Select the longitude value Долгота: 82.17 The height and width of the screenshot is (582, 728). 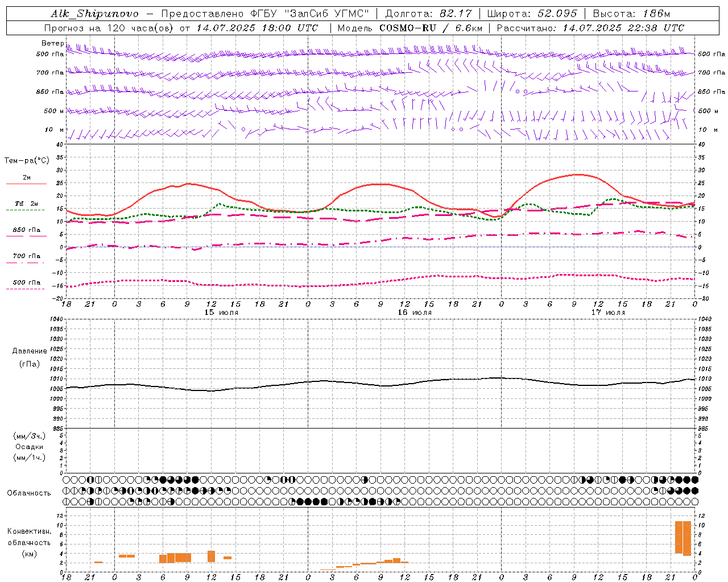pyautogui.click(x=429, y=14)
